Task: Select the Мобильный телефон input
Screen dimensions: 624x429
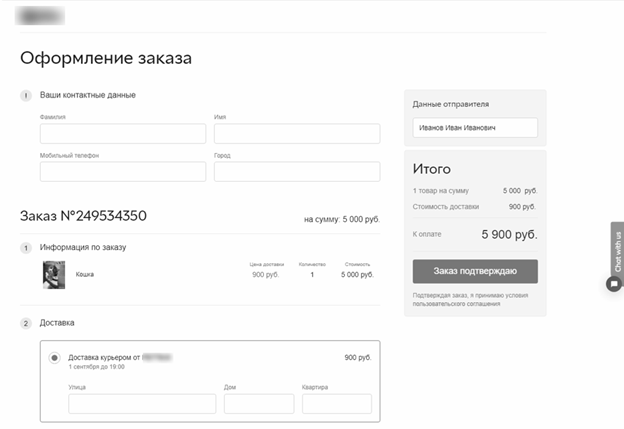Action: pos(123,172)
